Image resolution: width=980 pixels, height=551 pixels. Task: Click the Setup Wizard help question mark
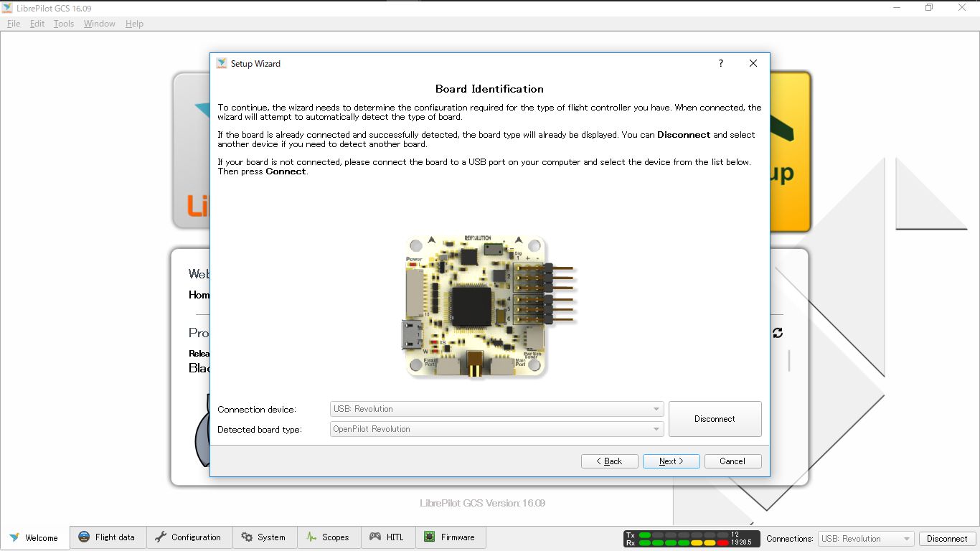click(721, 63)
